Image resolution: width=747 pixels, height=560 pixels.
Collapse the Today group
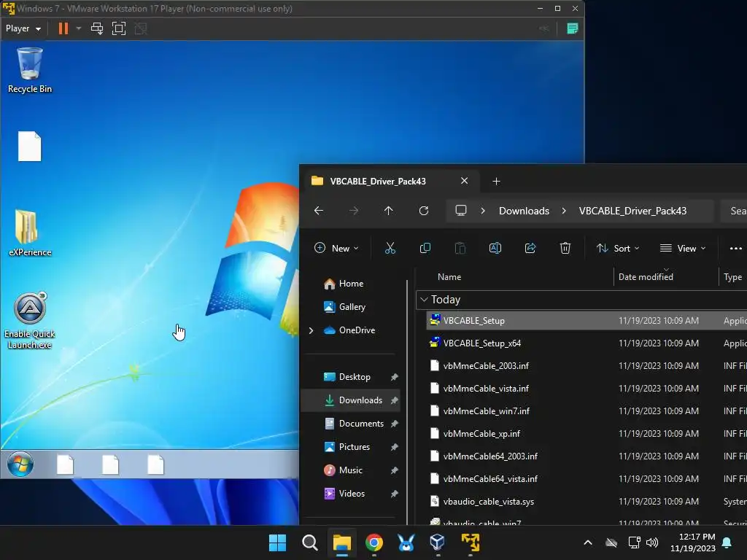pyautogui.click(x=424, y=300)
